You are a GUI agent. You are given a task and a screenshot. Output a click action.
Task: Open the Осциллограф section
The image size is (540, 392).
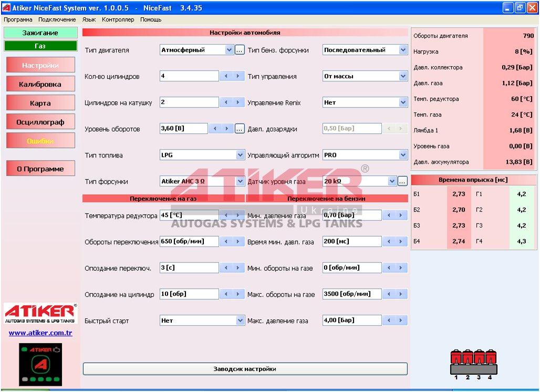coord(40,122)
